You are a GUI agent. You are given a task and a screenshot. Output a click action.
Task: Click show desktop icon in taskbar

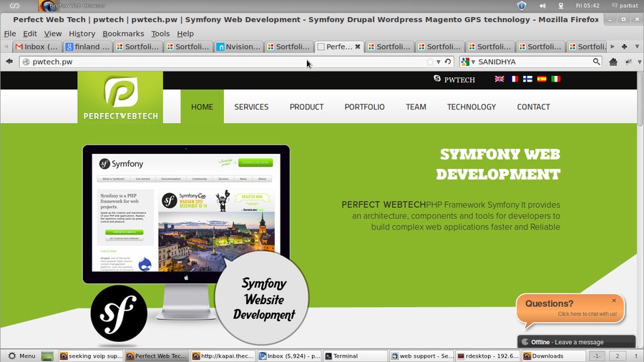(x=47, y=356)
